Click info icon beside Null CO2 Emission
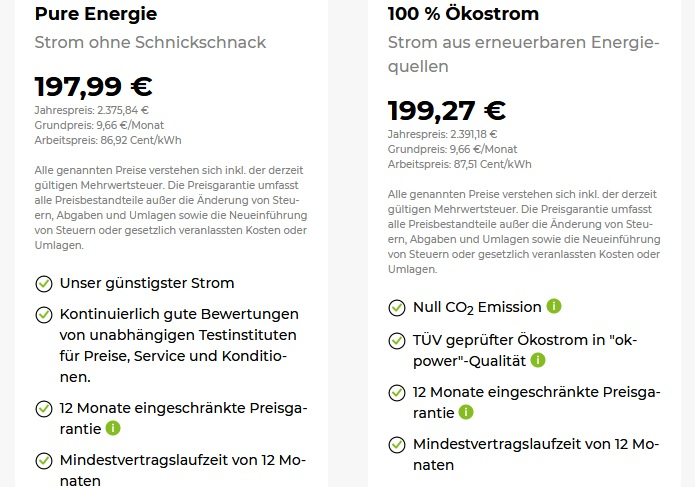This screenshot has height=487, width=695. pyautogui.click(x=554, y=306)
